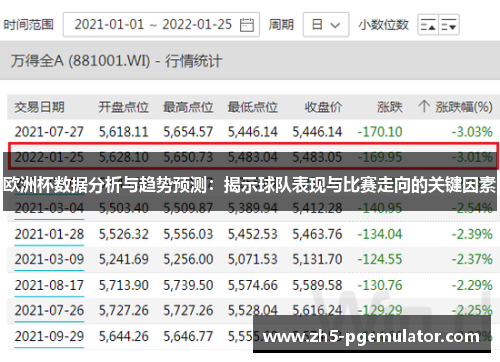The width and height of the screenshot is (500, 362).
Task: Open date link 2021-01-28
Action: 49,234
